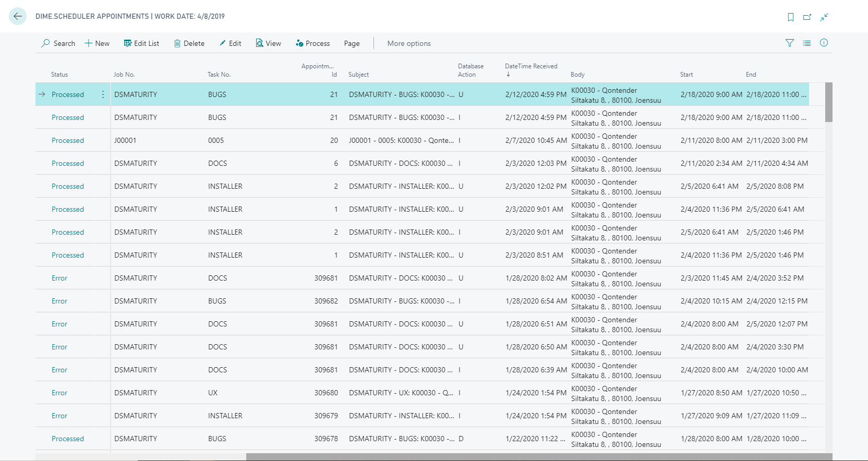Select DateTime Received 2/7/2020 10:45 AM
The width and height of the screenshot is (868, 461).
tap(536, 140)
